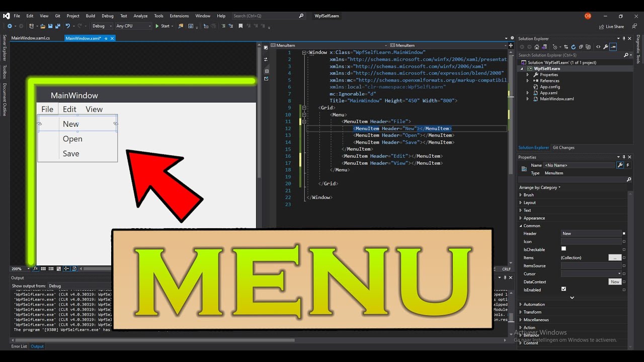
Task: Expand the Automation property category
Action: click(521, 304)
